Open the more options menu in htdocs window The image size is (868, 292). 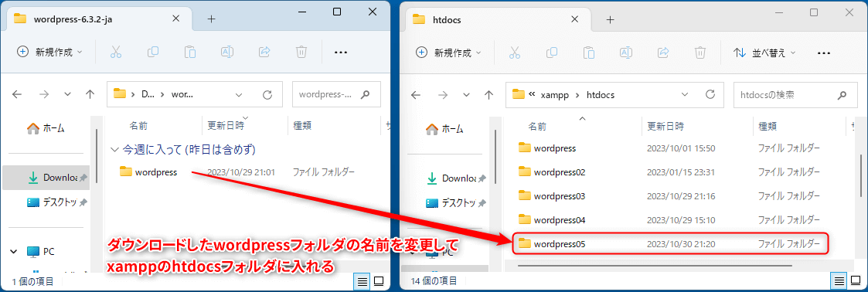coord(824,53)
